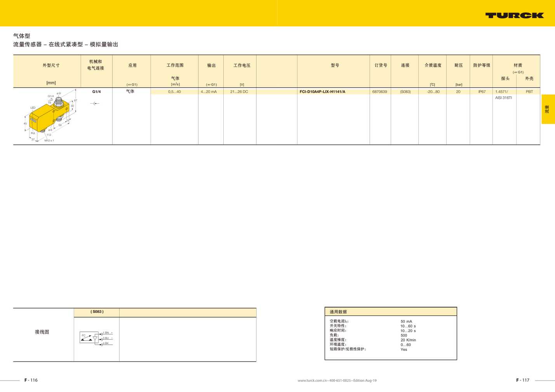Click the S083 wiring diagram symbol
The image size is (555, 392).
(x=96, y=338)
